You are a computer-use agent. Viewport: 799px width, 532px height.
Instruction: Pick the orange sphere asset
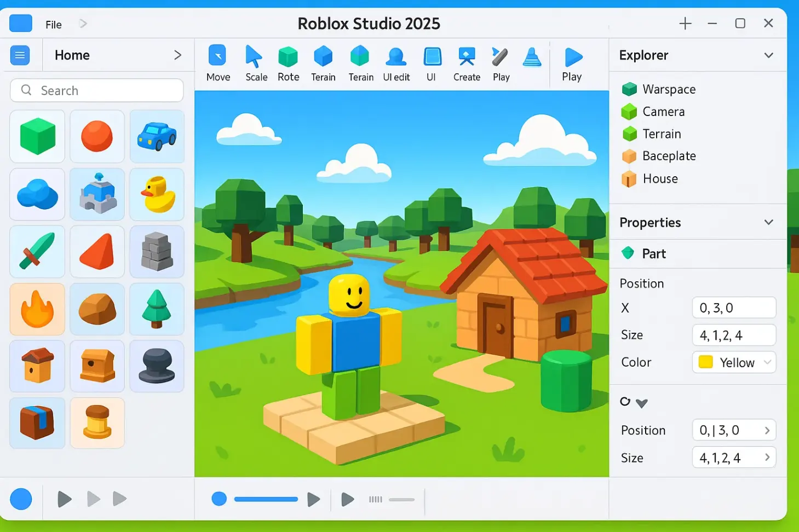pos(97,136)
